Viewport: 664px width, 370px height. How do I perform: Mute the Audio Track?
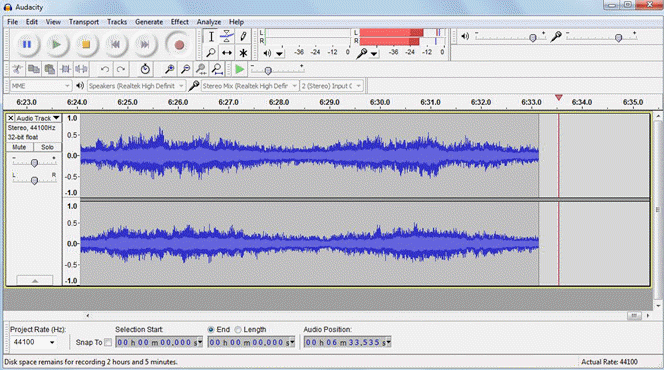coord(19,147)
